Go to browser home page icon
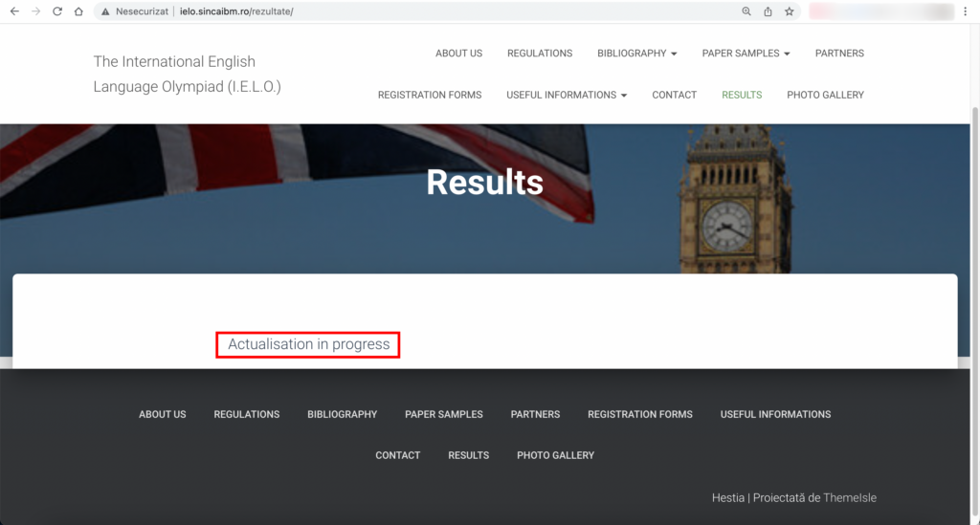 [x=78, y=11]
